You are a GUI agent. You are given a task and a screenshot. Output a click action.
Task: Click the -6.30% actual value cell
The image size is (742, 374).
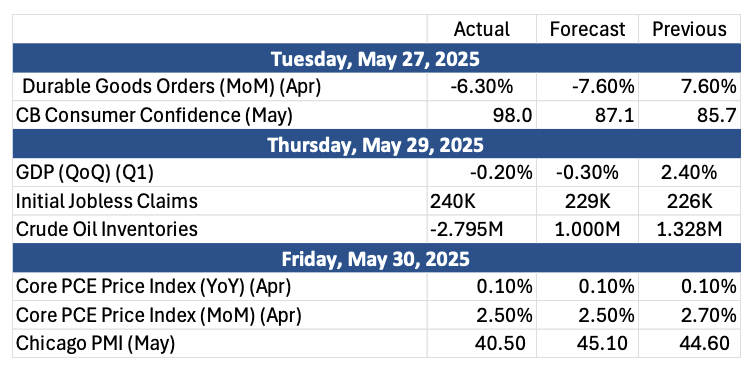coord(482,87)
